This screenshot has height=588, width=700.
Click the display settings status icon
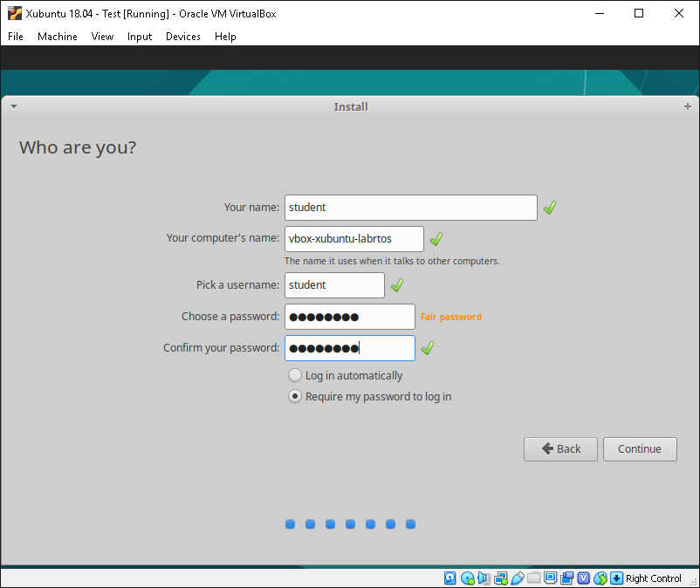[x=551, y=578]
